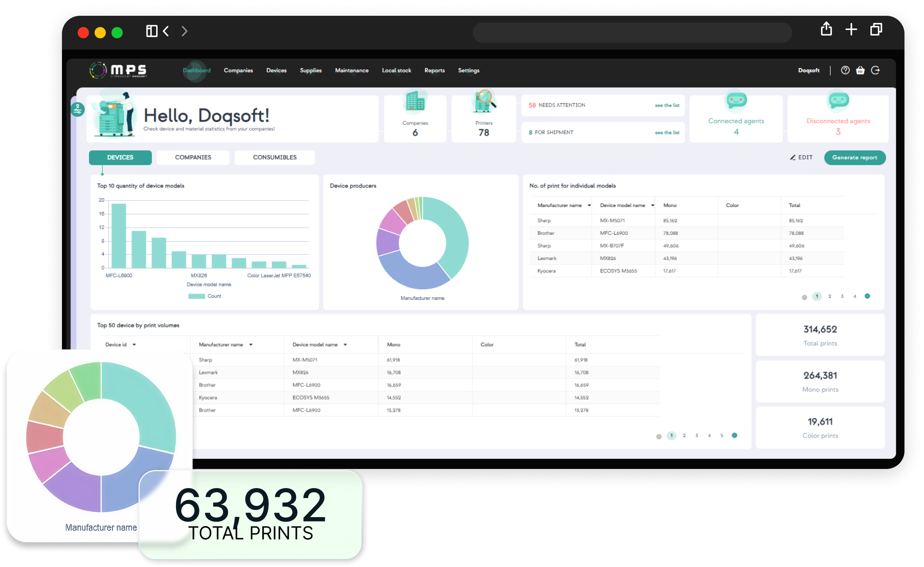Image resolution: width=924 pixels, height=567 pixels.
Task: Toggle the browser sidebar icon
Action: coord(152,31)
